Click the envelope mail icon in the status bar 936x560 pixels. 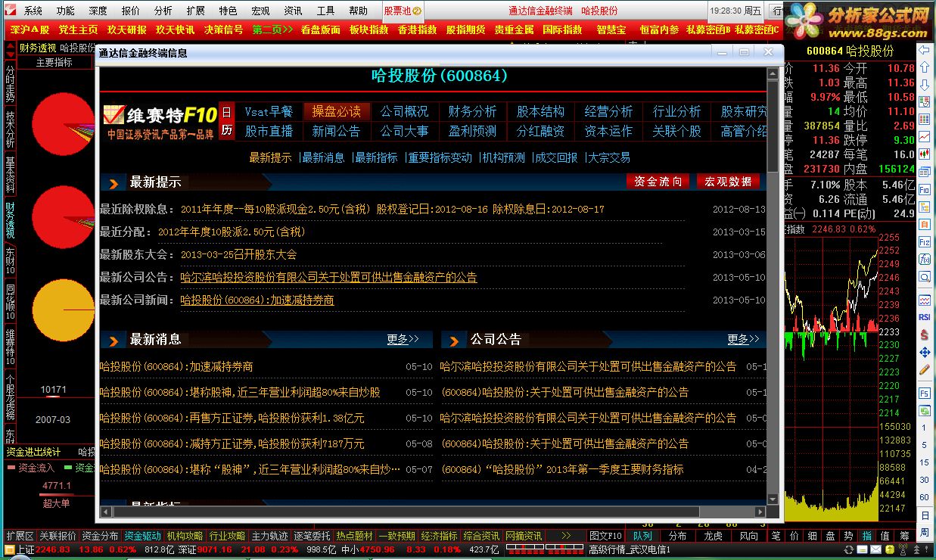click(x=875, y=550)
